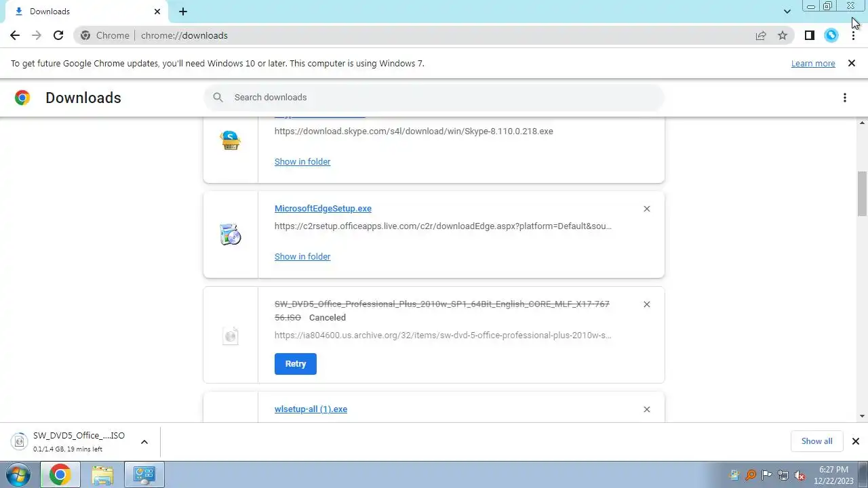
Task: Go back using the browser back arrow
Action: [x=15, y=35]
